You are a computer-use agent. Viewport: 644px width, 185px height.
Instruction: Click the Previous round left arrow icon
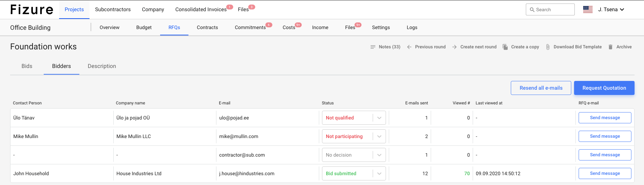click(x=409, y=47)
